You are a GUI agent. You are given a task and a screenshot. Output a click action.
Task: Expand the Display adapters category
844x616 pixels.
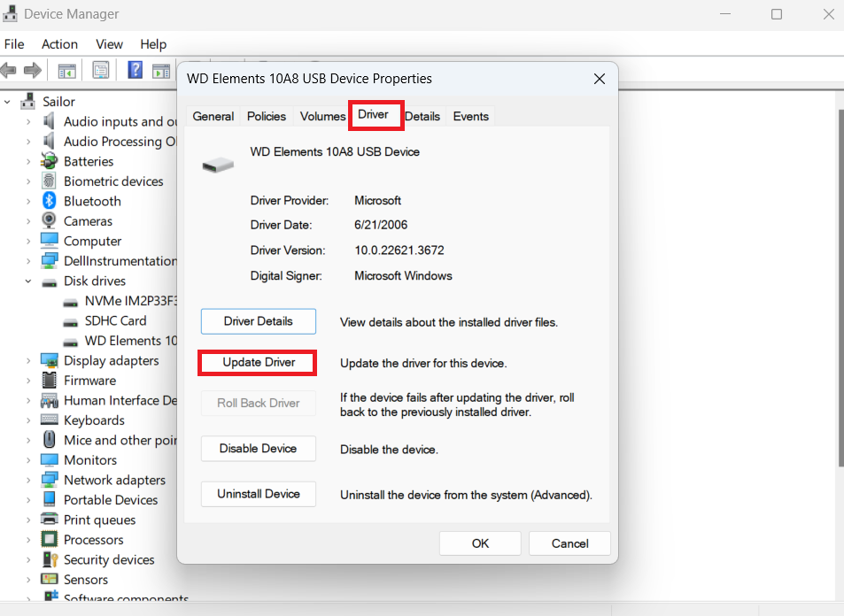(x=28, y=361)
